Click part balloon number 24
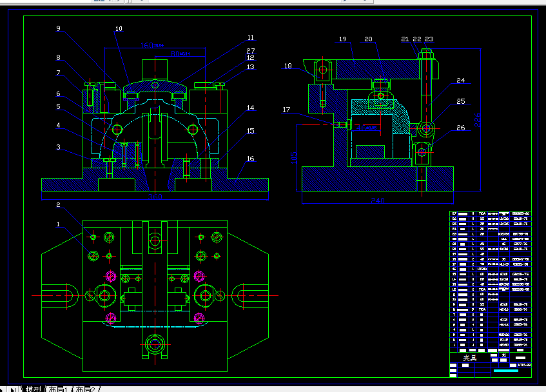Viewport: 546px width, 392px height. coord(461,80)
